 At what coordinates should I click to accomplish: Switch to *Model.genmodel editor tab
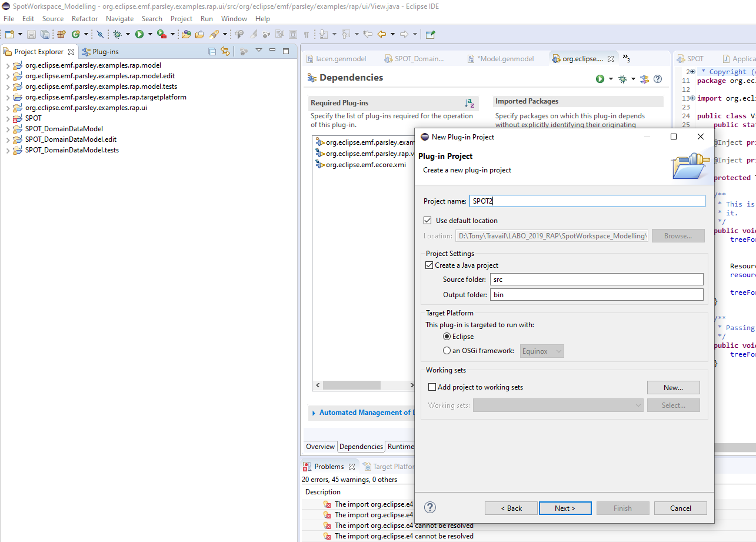501,58
